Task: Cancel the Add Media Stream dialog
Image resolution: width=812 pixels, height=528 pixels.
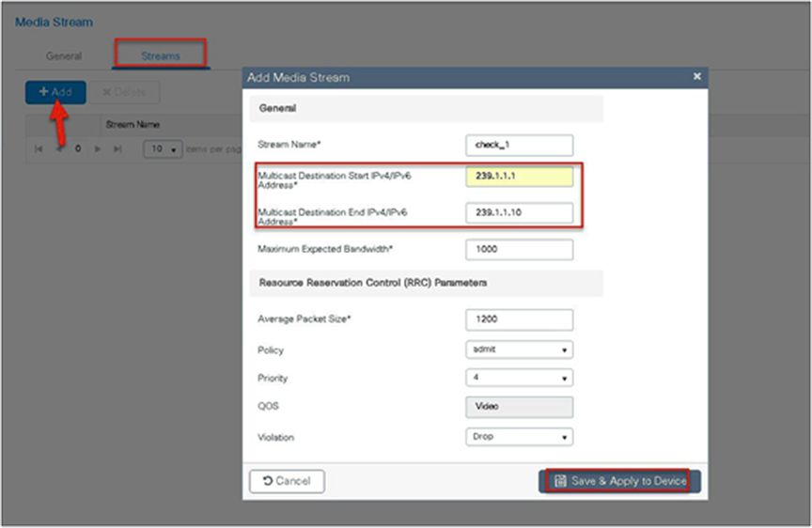Action: coord(287,481)
